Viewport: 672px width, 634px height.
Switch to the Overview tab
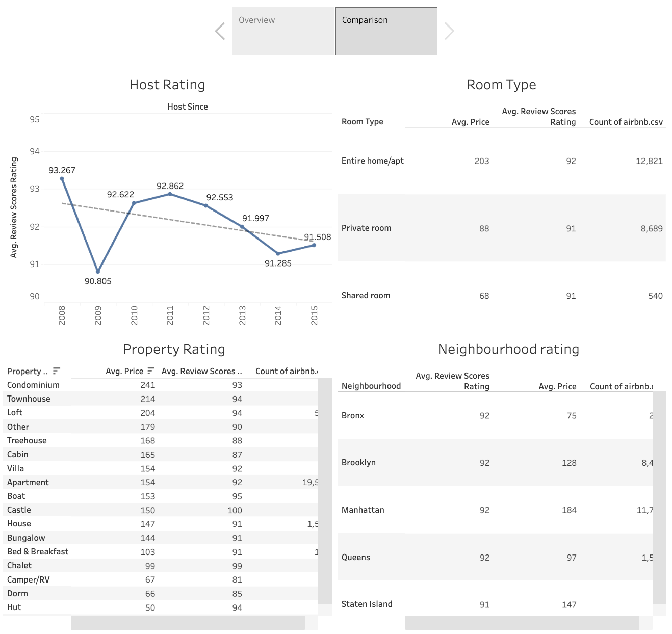coord(282,31)
